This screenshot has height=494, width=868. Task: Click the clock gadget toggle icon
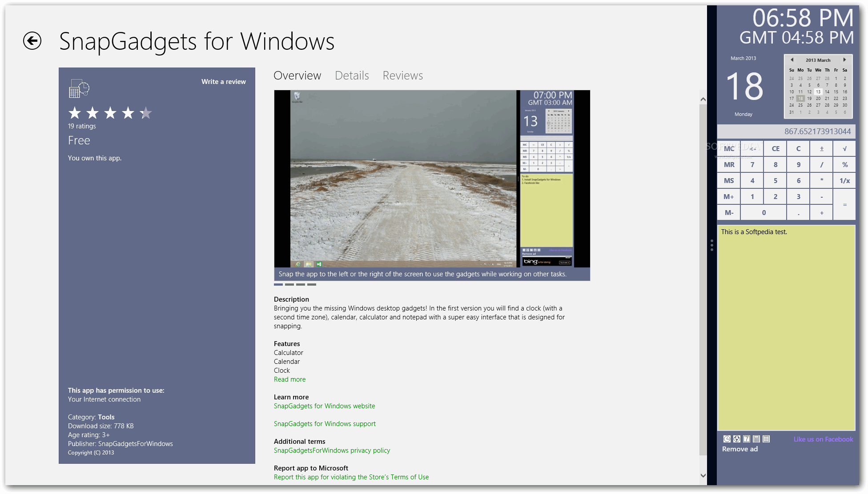[727, 439]
